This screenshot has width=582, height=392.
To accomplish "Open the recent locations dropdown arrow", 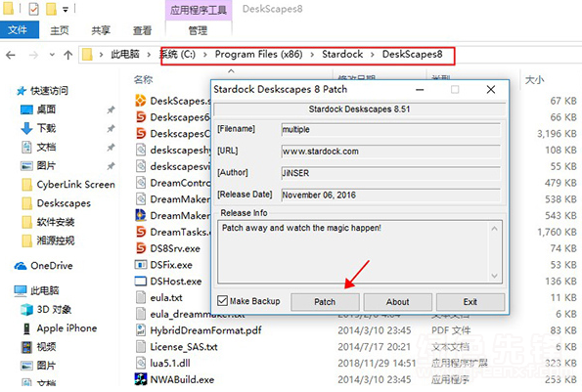I will click(x=52, y=55).
